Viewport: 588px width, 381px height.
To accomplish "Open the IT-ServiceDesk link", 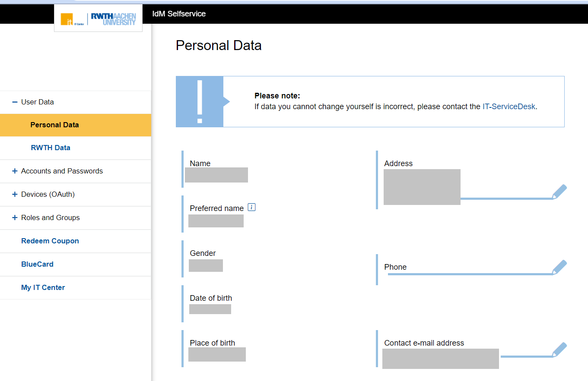I will point(509,106).
